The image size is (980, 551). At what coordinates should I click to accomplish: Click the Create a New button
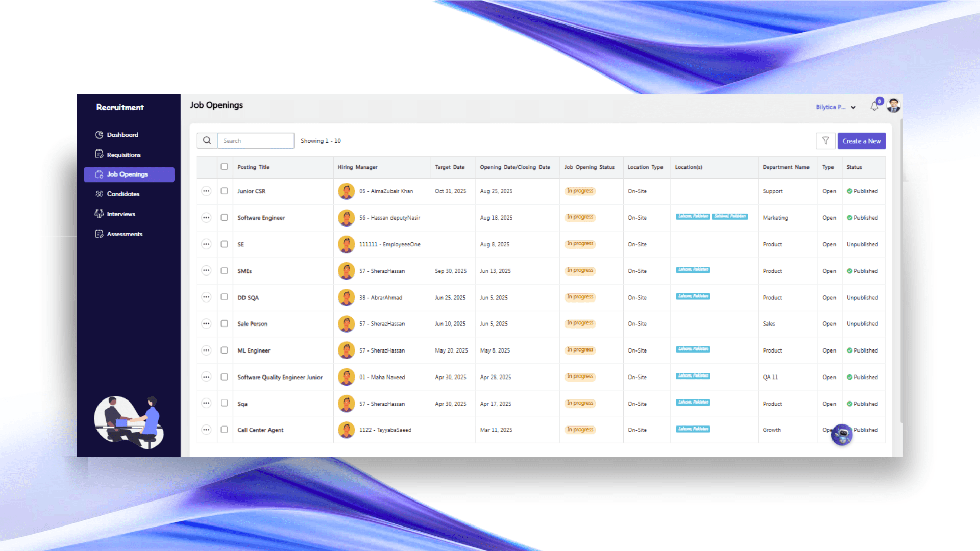pyautogui.click(x=861, y=141)
